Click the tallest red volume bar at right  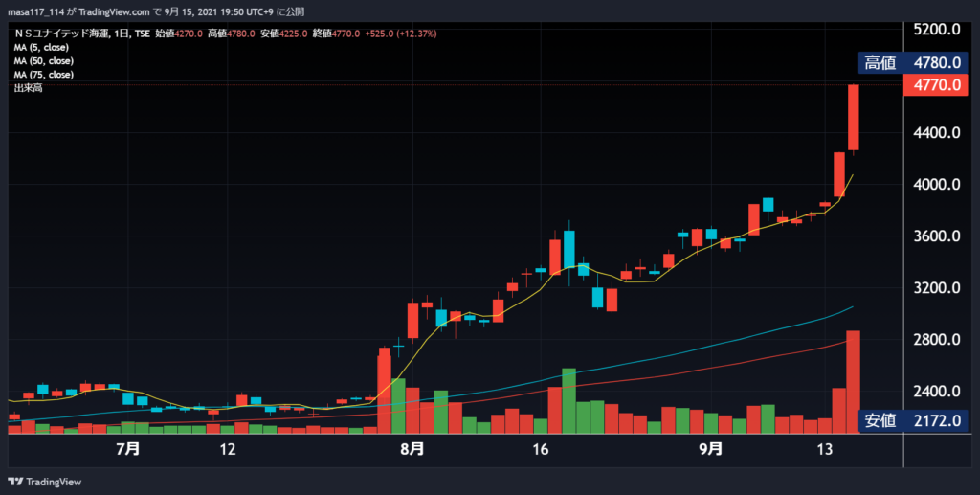click(853, 382)
